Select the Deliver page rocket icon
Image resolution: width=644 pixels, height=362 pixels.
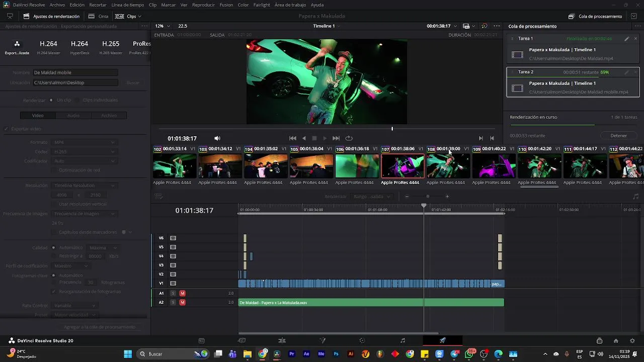point(443,340)
